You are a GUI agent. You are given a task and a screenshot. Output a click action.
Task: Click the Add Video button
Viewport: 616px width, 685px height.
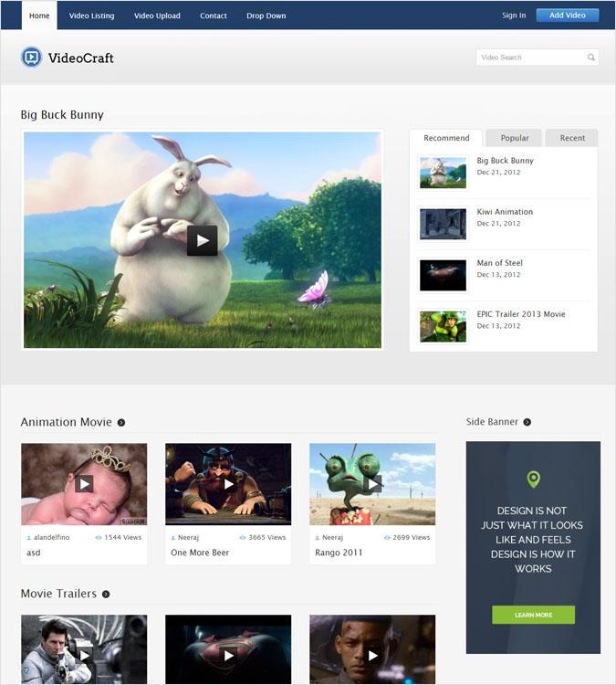point(567,16)
